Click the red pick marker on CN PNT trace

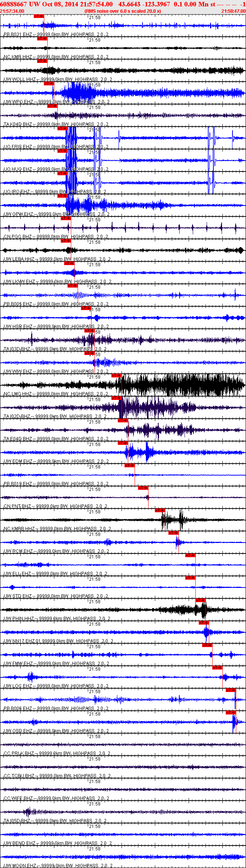coord(143,488)
